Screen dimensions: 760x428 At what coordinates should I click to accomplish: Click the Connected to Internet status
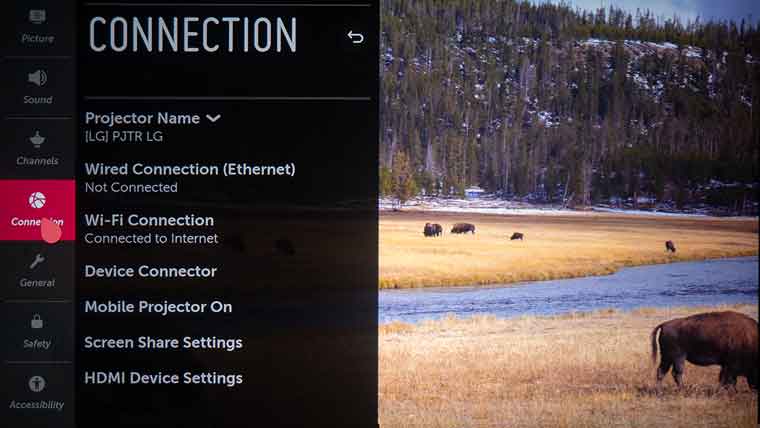[152, 238]
